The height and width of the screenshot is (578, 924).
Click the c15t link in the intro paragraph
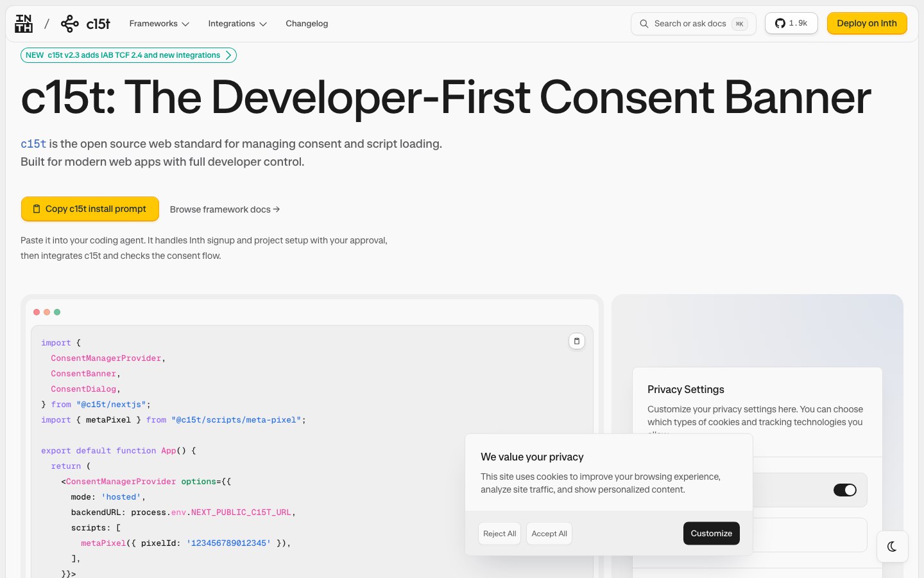click(x=33, y=144)
